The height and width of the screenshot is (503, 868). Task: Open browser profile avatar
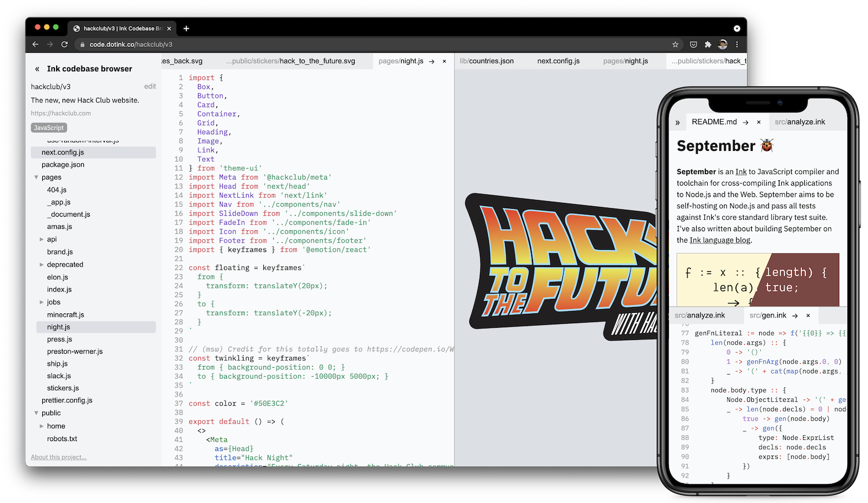[x=723, y=45]
